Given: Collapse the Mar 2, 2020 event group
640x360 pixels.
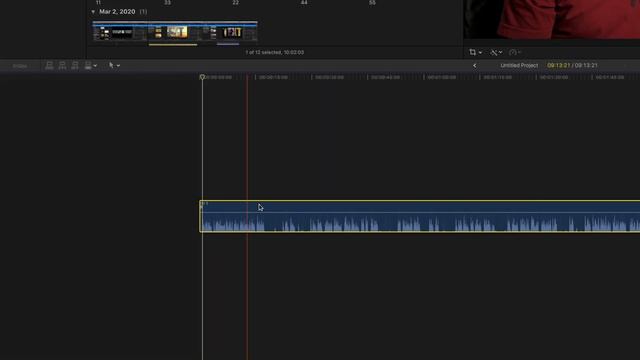Looking at the screenshot, I should coord(93,12).
